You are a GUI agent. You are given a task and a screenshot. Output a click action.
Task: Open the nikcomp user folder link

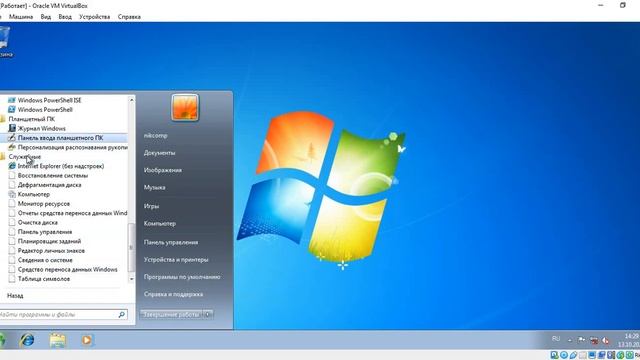156,135
